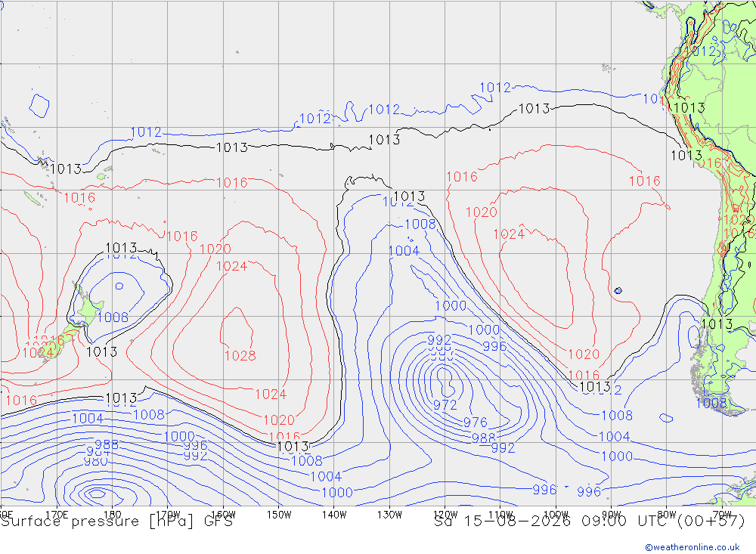756x554 pixels.
Task: Click the 1008 label east of New Zealand
Action: point(113,317)
